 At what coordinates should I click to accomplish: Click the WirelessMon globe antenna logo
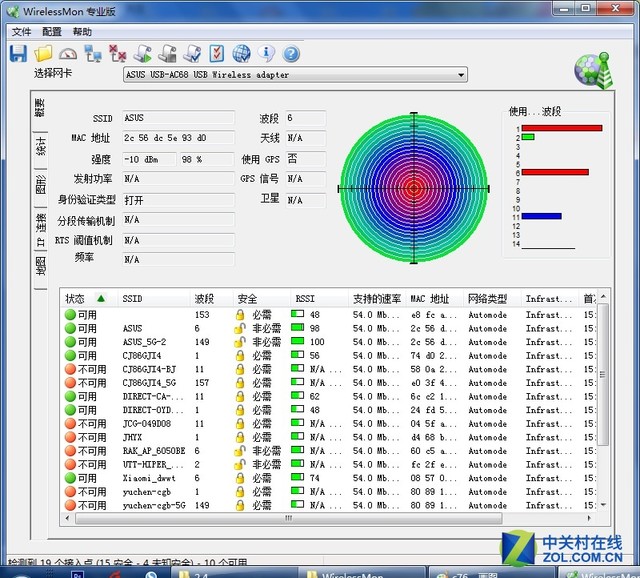coord(594,70)
